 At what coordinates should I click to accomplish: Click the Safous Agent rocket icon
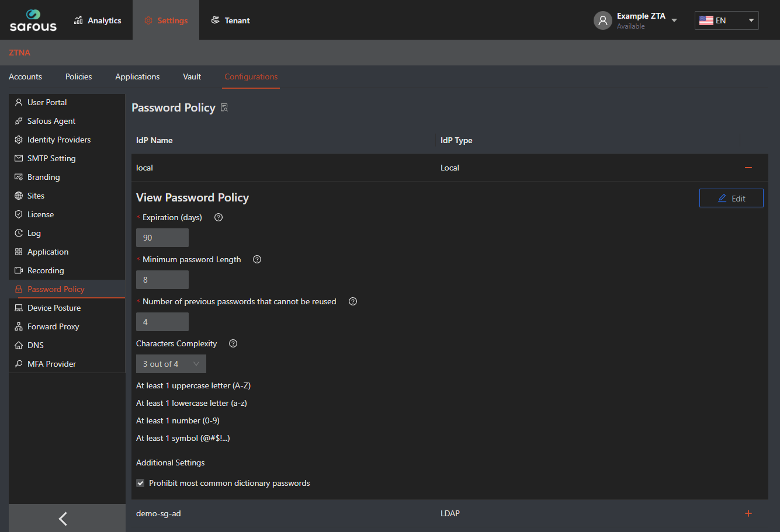click(19, 121)
